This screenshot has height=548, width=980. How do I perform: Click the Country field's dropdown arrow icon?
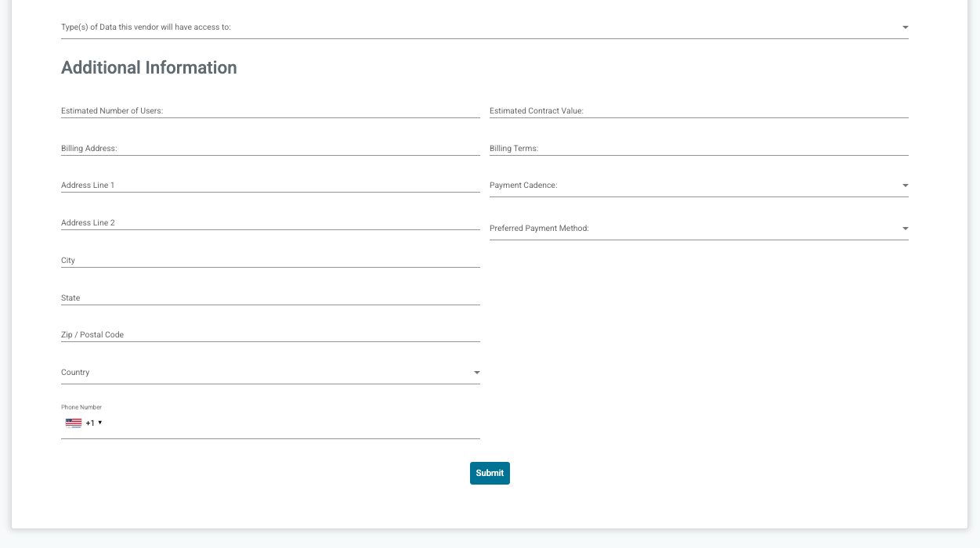tap(476, 373)
